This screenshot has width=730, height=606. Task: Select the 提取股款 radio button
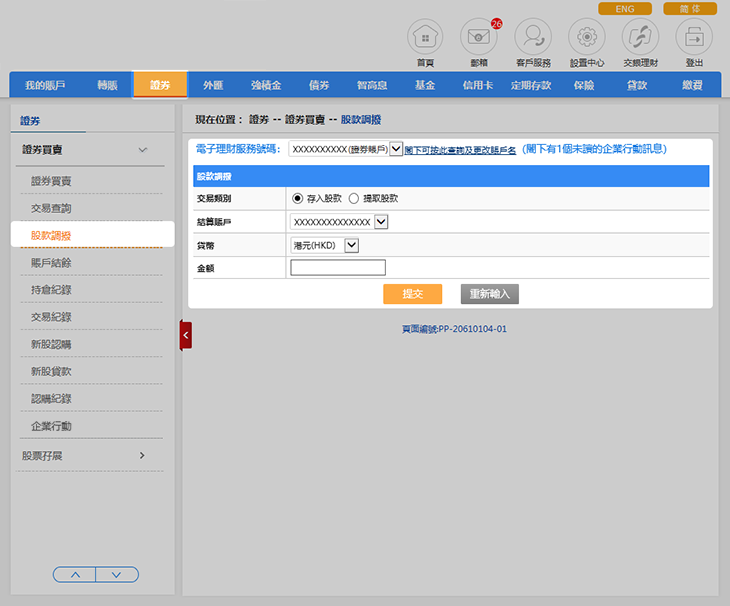click(354, 198)
